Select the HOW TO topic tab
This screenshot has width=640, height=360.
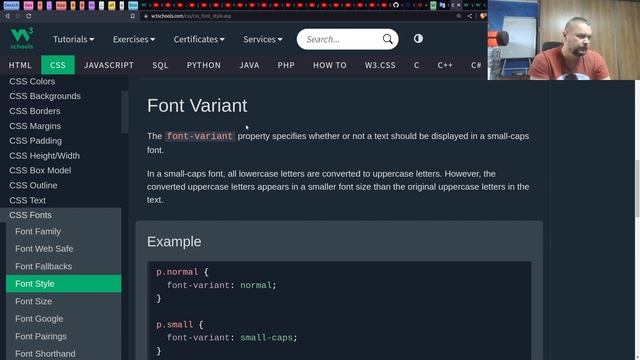(330, 65)
